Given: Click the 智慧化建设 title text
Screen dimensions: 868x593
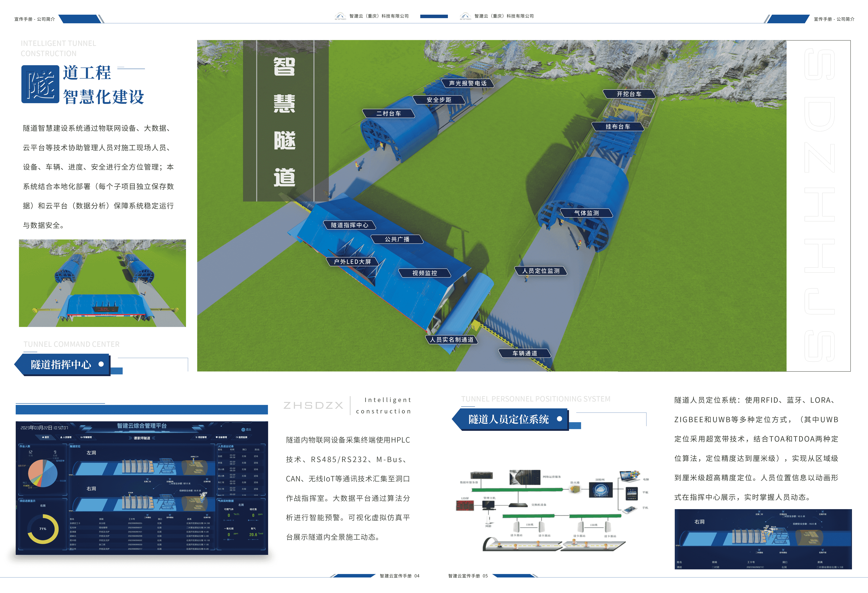Looking at the screenshot, I should [104, 97].
